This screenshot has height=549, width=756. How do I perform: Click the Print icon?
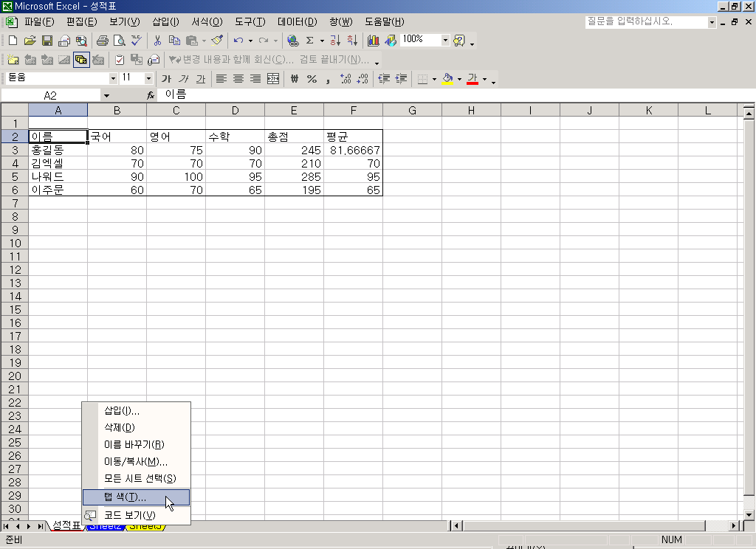pyautogui.click(x=103, y=41)
